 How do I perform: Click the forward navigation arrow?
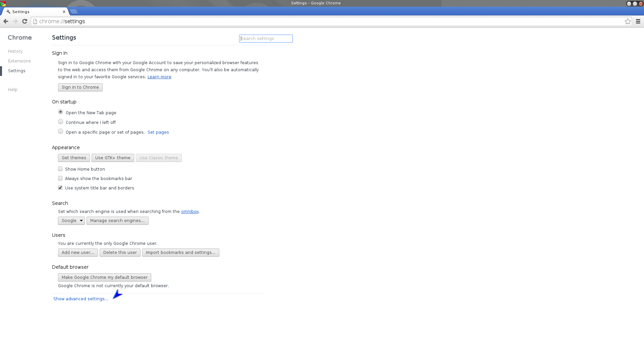coord(15,21)
